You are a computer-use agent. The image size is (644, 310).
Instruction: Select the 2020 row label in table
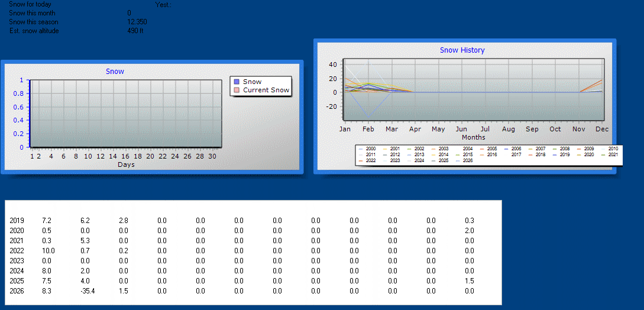[17, 231]
